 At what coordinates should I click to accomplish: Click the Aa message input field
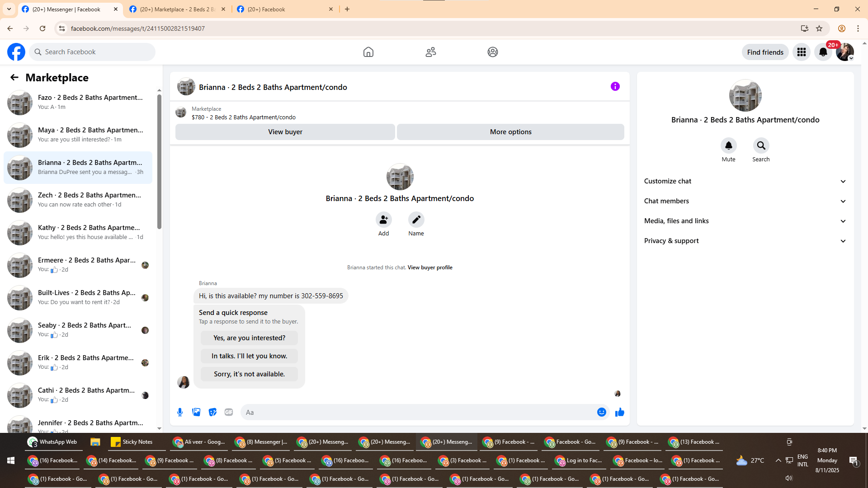pyautogui.click(x=418, y=412)
